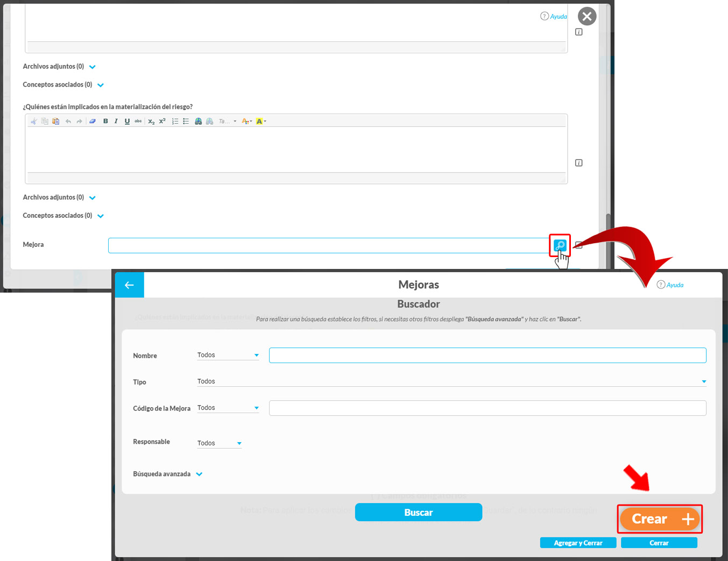Go back using the Mejoras arrow button

point(129,285)
